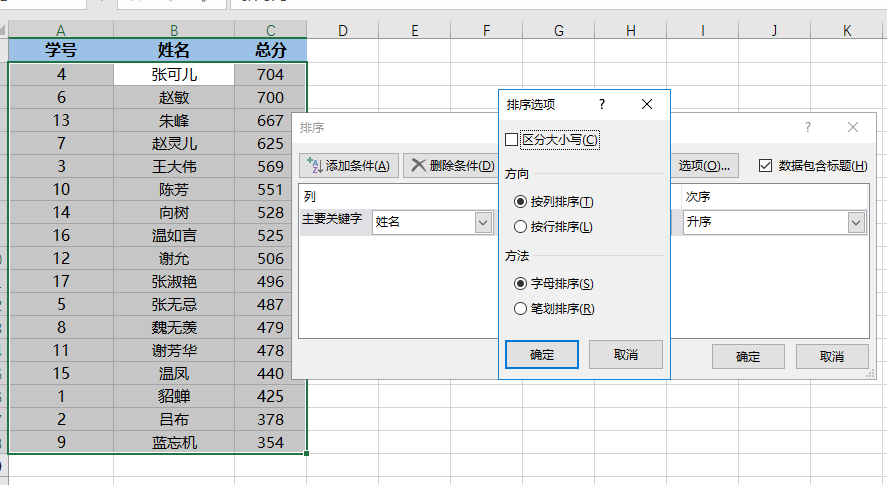Click the Add Condition (添加条件) button
The image size is (887, 485).
pos(349,165)
